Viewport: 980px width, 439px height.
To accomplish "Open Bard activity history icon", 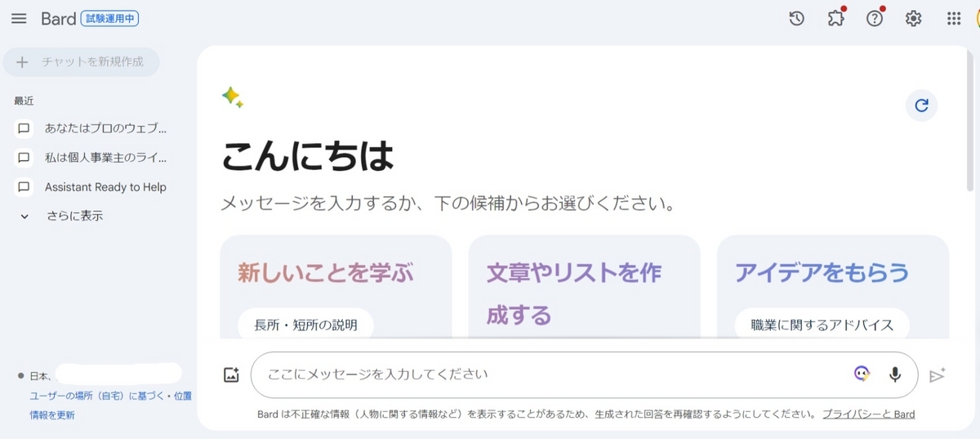I will tap(797, 19).
